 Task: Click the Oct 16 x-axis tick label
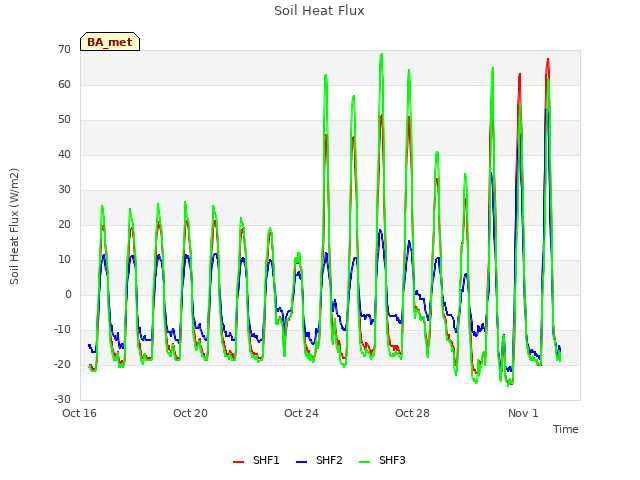(79, 413)
